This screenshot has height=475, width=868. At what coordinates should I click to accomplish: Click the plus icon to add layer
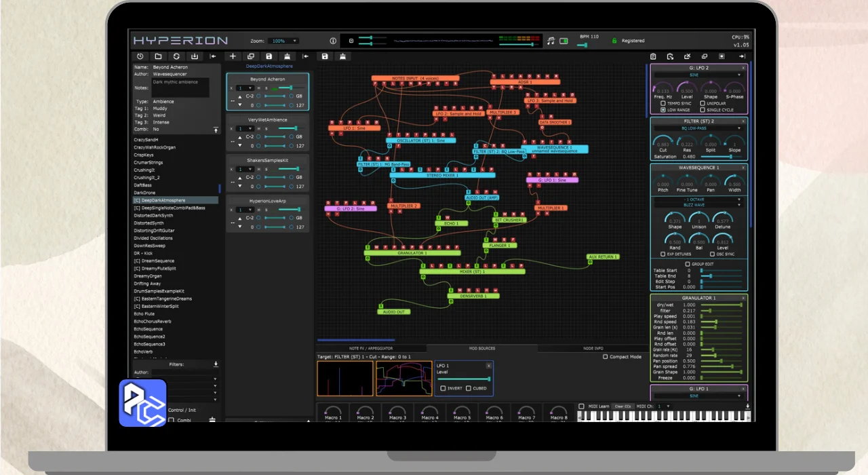(233, 56)
